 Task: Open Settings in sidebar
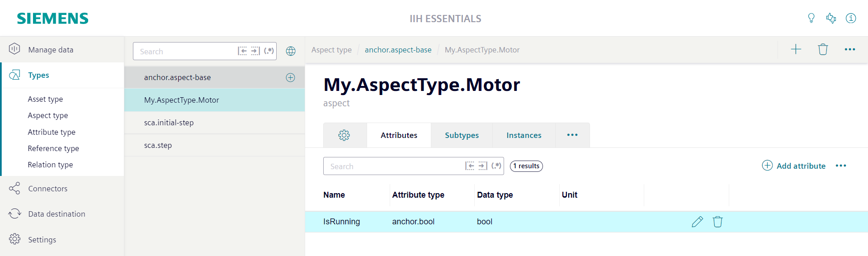coord(62,240)
